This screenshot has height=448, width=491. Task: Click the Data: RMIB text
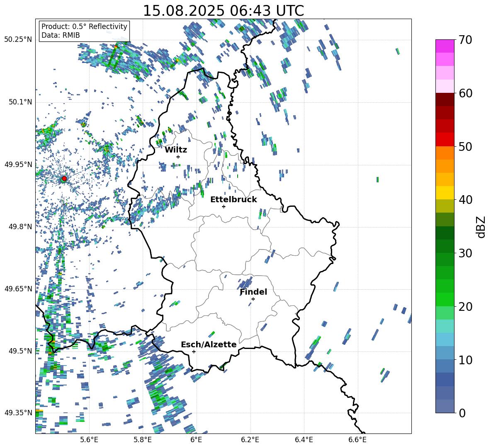click(61, 35)
